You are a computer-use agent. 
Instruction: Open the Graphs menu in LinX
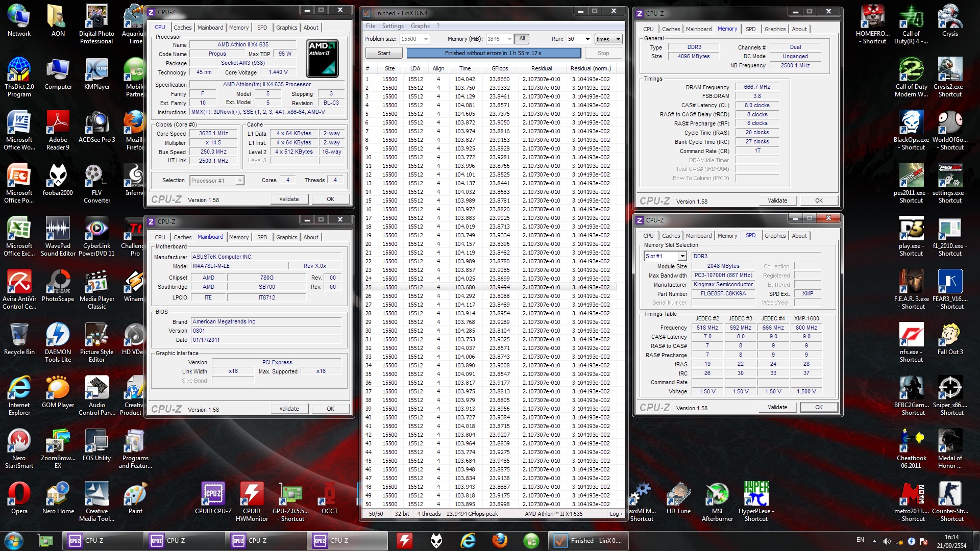point(420,26)
